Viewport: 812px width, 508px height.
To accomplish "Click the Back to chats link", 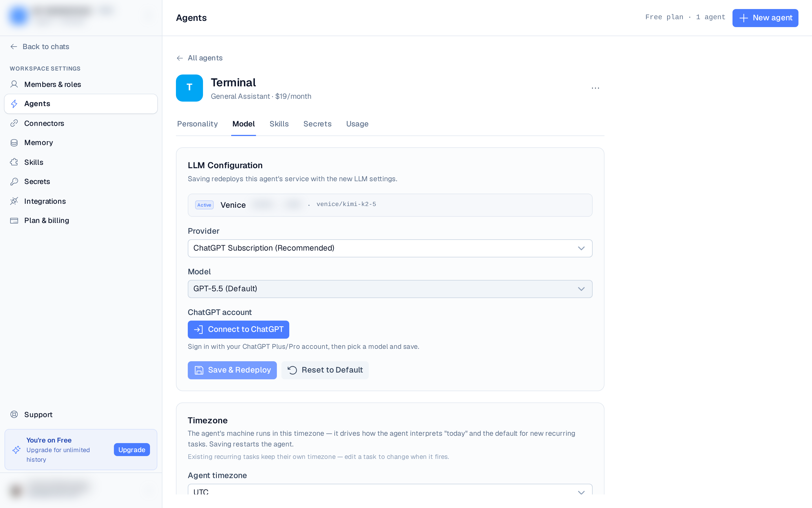I will tap(39, 47).
